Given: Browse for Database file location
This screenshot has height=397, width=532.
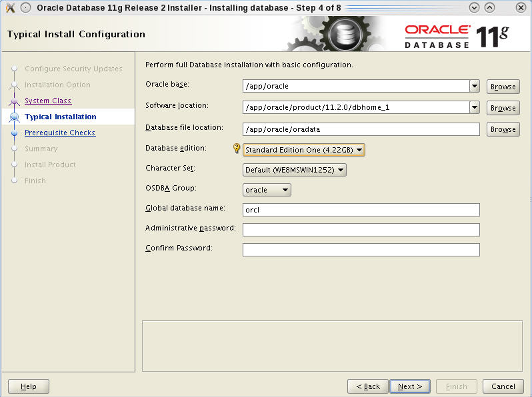Looking at the screenshot, I should (x=503, y=129).
